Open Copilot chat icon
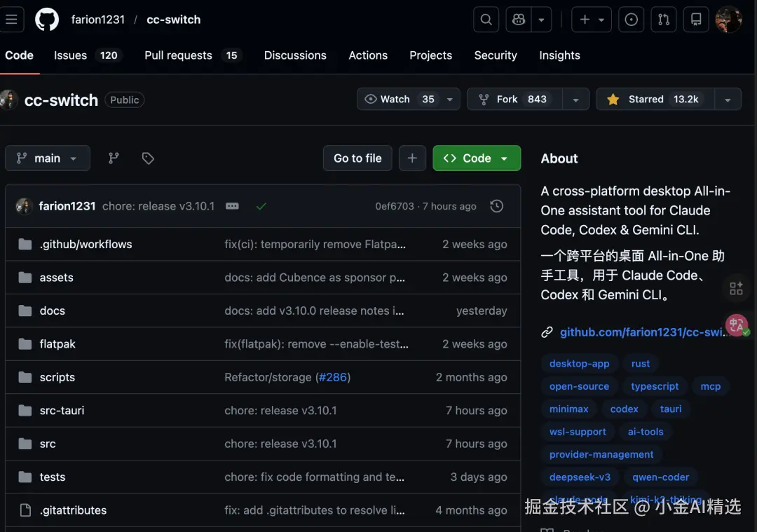Viewport: 757px width, 532px height. (x=519, y=20)
